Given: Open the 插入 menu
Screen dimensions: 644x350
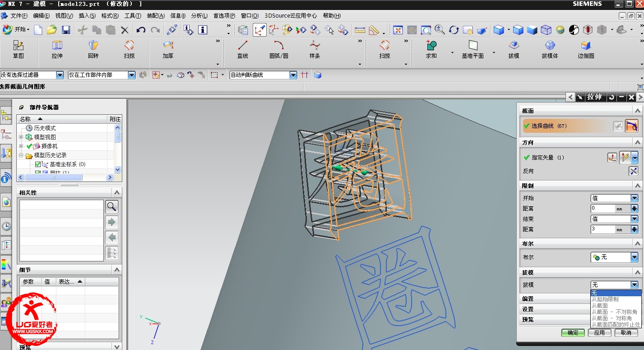Looking at the screenshot, I should (87, 15).
